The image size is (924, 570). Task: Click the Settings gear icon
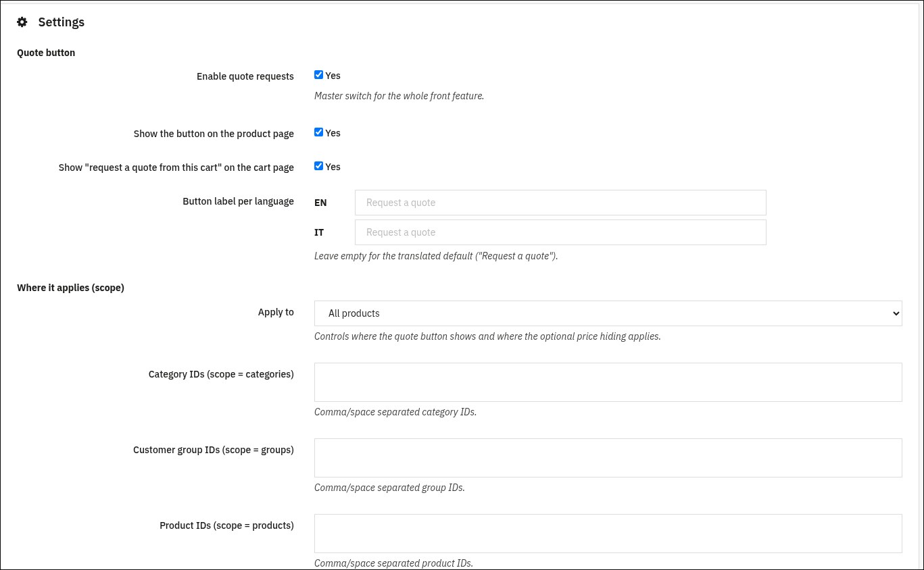(22, 22)
